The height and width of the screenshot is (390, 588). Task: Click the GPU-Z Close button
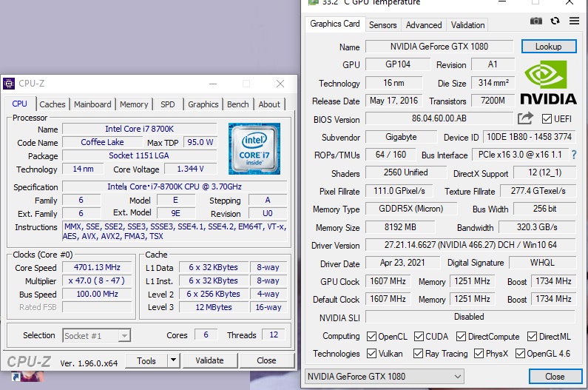point(555,376)
